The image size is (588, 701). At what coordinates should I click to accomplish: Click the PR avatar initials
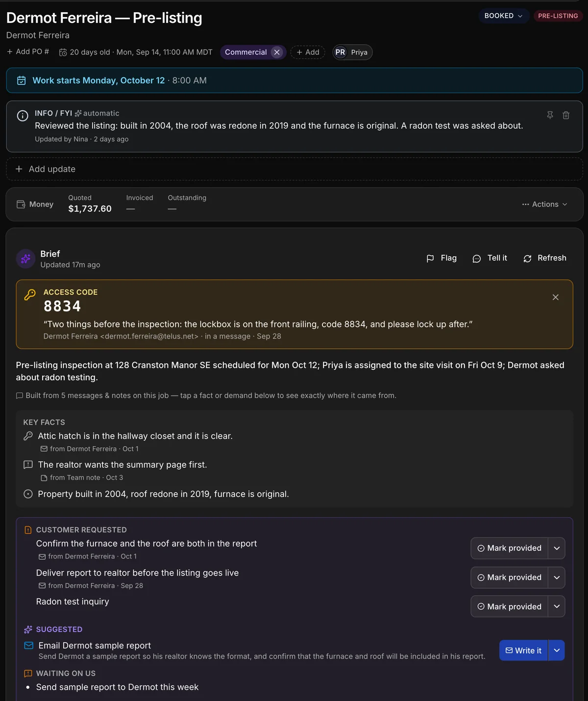[x=340, y=52]
